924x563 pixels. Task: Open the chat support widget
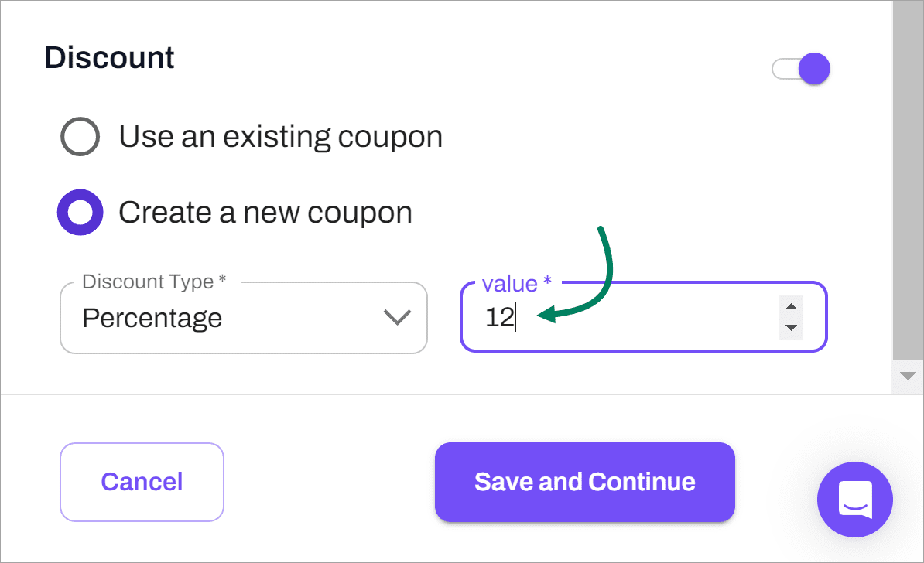coord(855,500)
